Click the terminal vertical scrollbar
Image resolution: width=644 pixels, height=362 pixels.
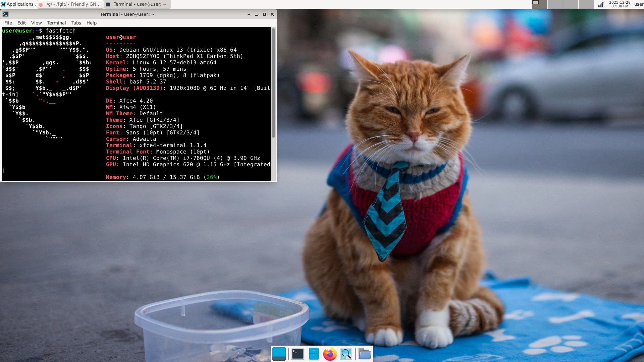point(273,84)
